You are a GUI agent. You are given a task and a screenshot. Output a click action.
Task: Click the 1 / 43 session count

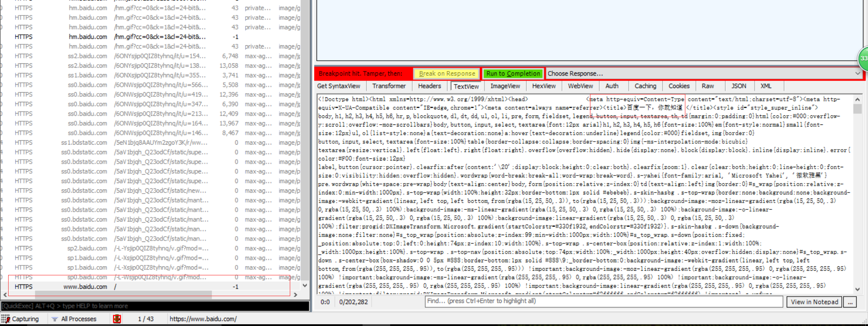146,319
